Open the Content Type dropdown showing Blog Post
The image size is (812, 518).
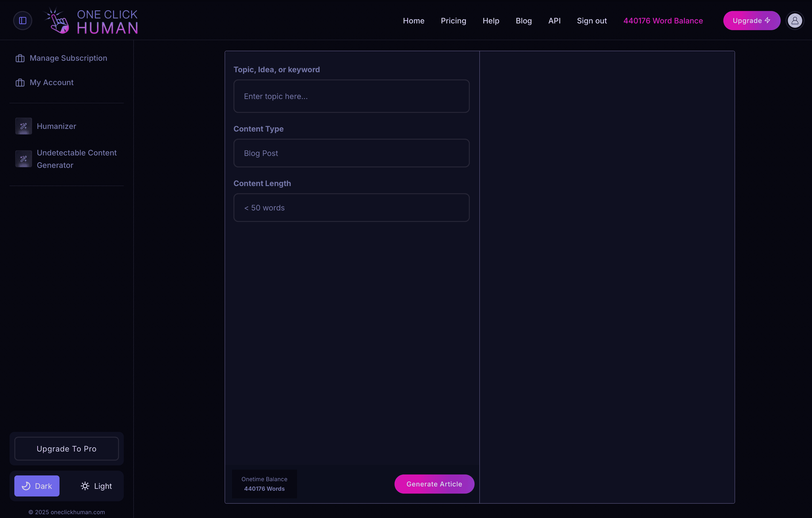click(351, 153)
